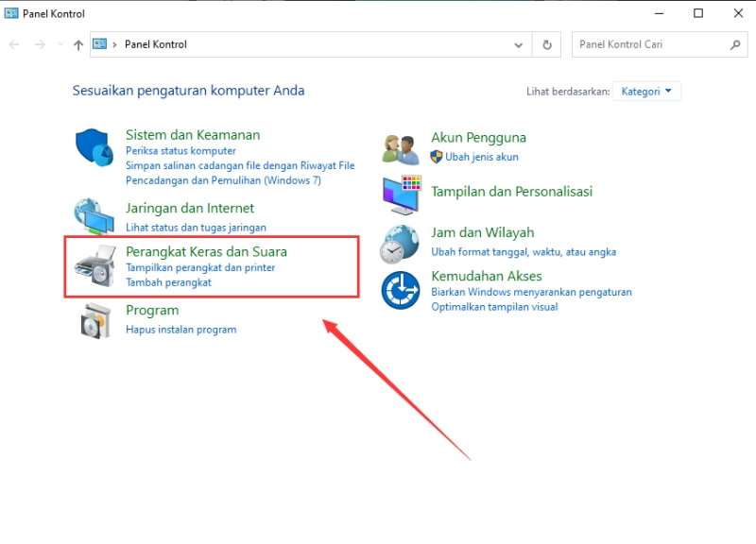
Task: Open Kemudahan Akses category heading
Action: pyautogui.click(x=487, y=276)
